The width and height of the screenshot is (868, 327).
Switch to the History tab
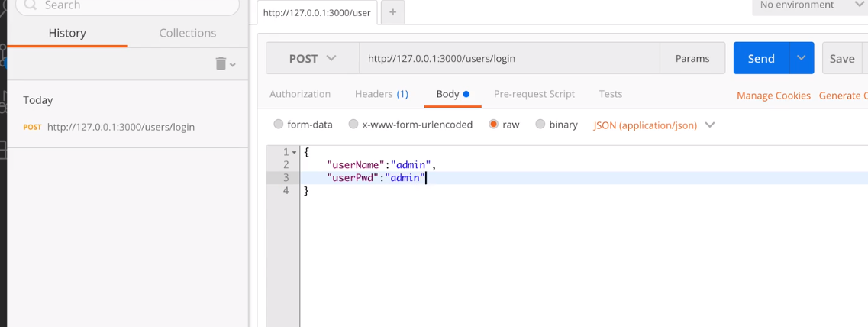pos(67,33)
